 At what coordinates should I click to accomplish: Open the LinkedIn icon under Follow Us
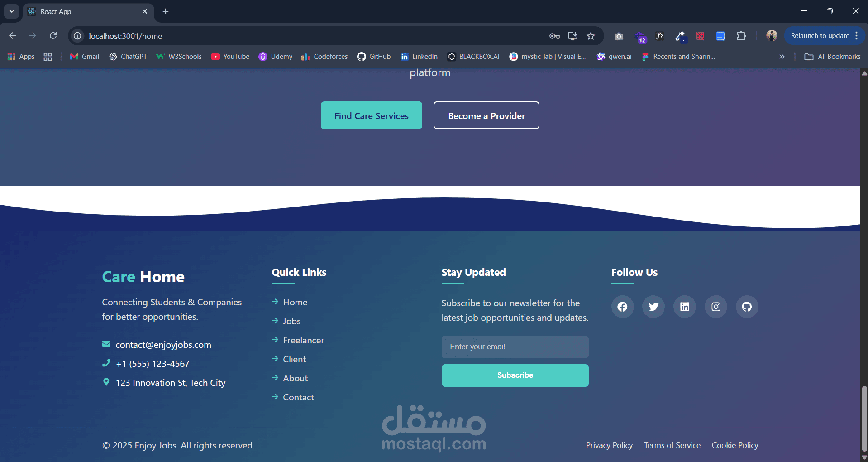pyautogui.click(x=685, y=307)
